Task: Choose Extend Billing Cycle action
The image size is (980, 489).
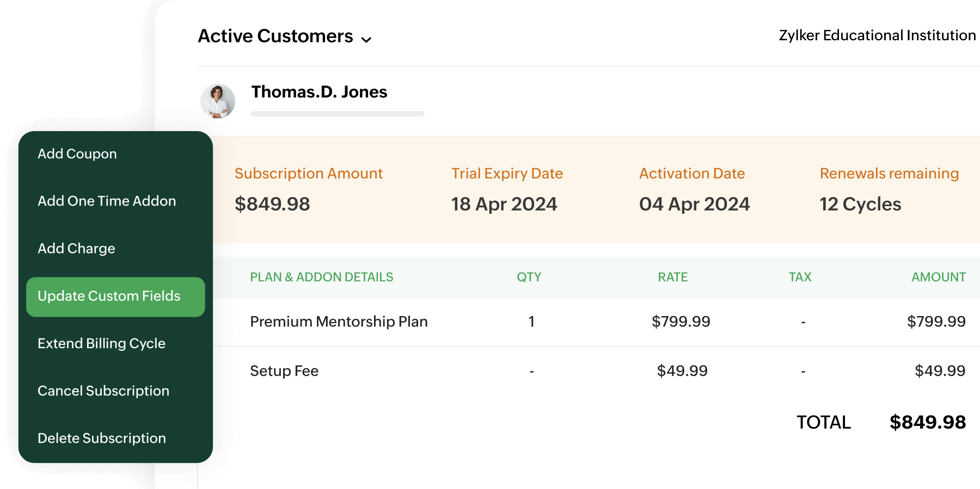Action: [x=101, y=343]
